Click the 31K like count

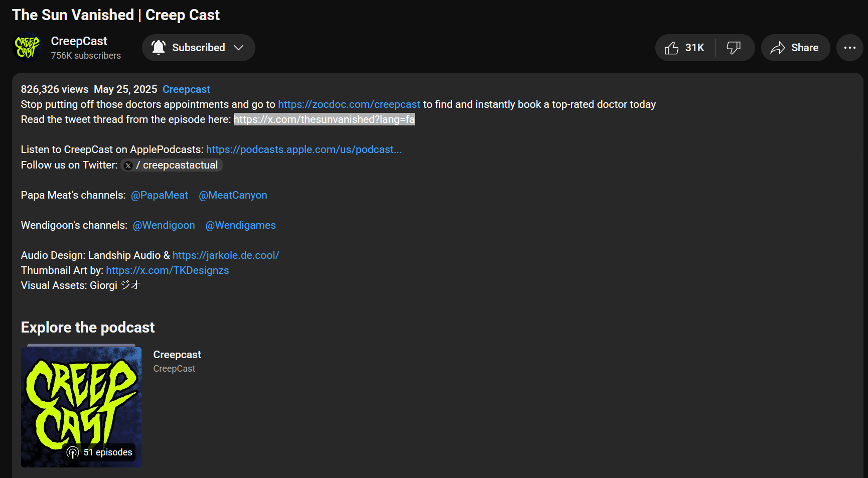point(695,48)
